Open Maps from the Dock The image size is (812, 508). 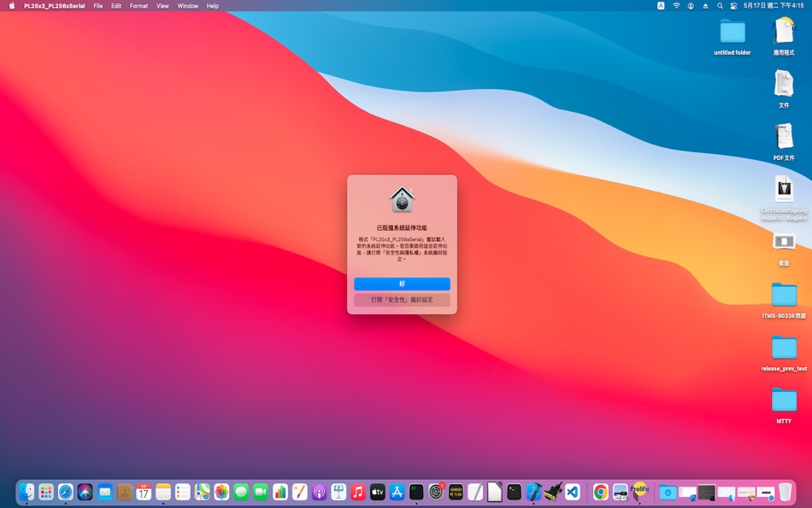pyautogui.click(x=202, y=492)
